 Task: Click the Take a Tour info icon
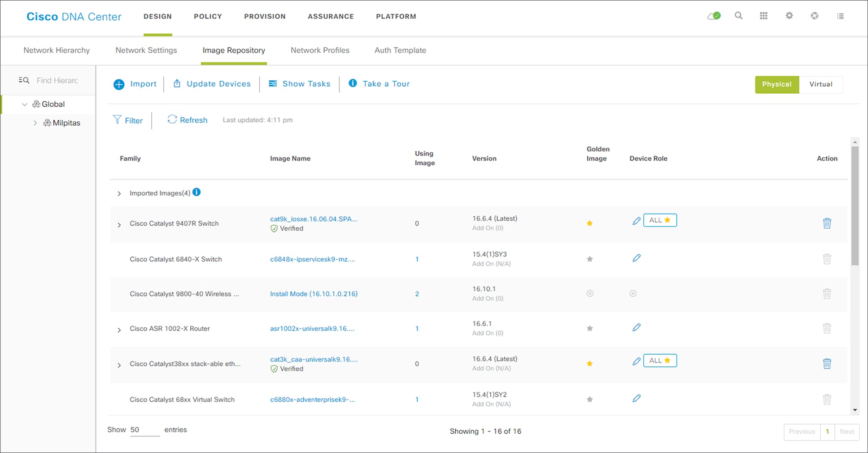[353, 83]
